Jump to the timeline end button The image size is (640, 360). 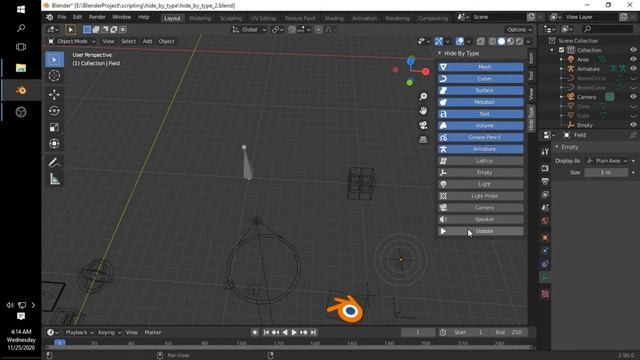click(313, 332)
